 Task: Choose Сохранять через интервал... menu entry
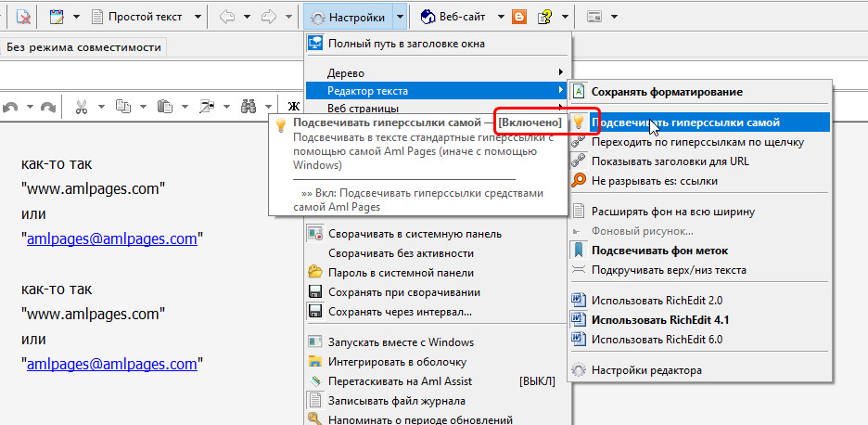[436, 312]
